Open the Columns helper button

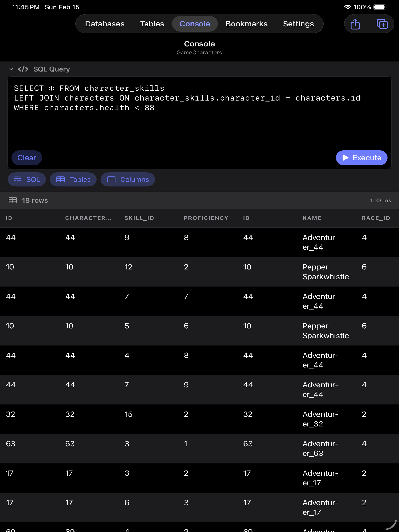[x=127, y=179]
